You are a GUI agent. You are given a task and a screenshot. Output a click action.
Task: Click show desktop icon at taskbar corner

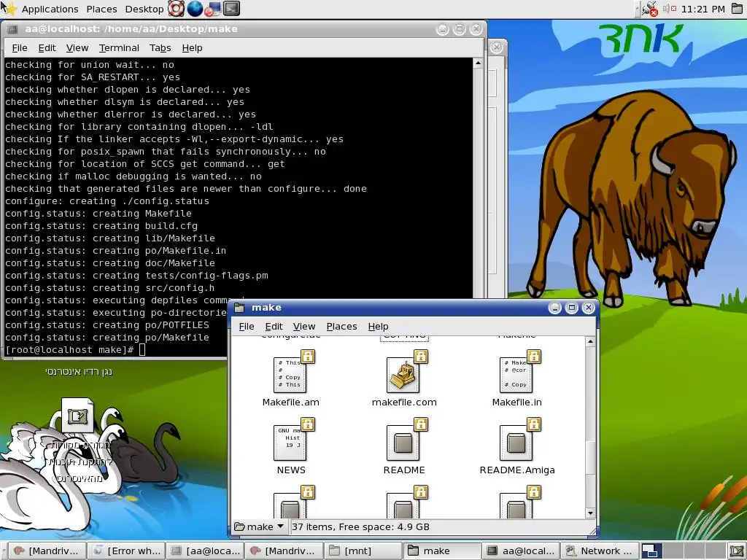click(737, 551)
